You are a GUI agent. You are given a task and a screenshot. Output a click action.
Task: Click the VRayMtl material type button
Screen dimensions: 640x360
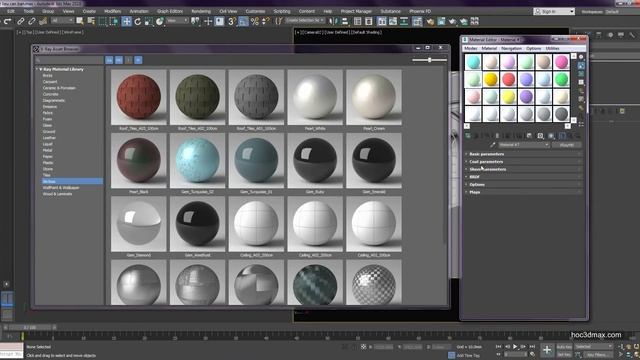(x=567, y=145)
